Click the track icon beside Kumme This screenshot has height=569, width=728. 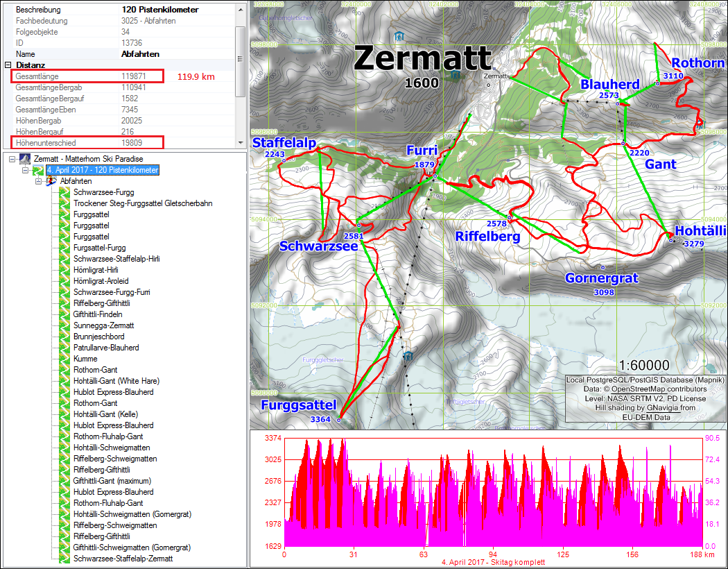[64, 359]
